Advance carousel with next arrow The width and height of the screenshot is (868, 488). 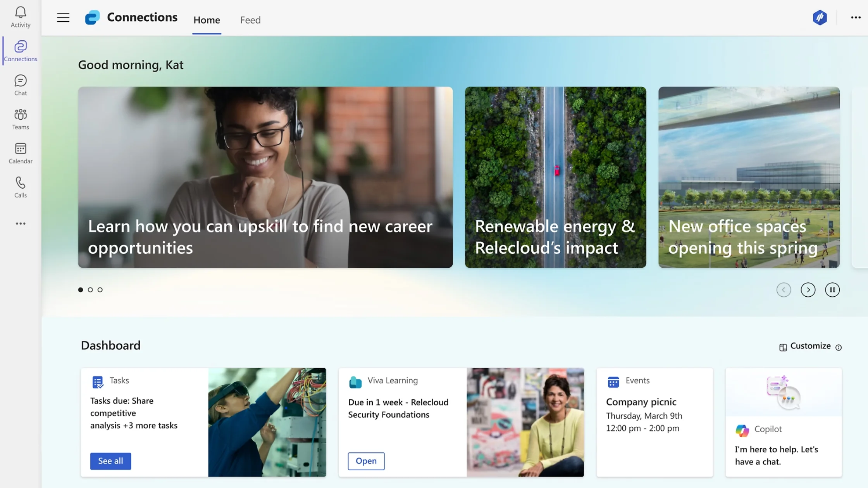pos(808,290)
